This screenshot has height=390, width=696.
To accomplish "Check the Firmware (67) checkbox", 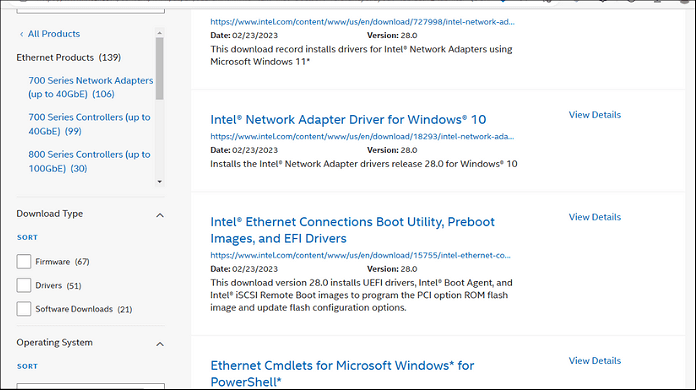I will pos(24,262).
